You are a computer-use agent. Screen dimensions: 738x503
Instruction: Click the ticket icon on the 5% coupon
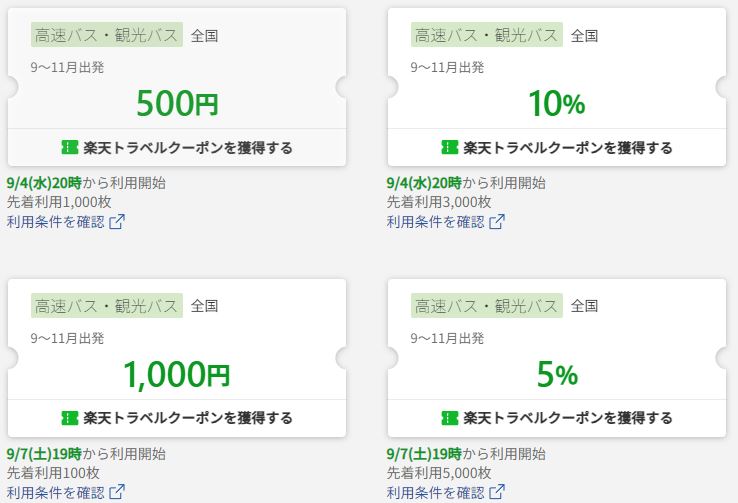click(449, 418)
